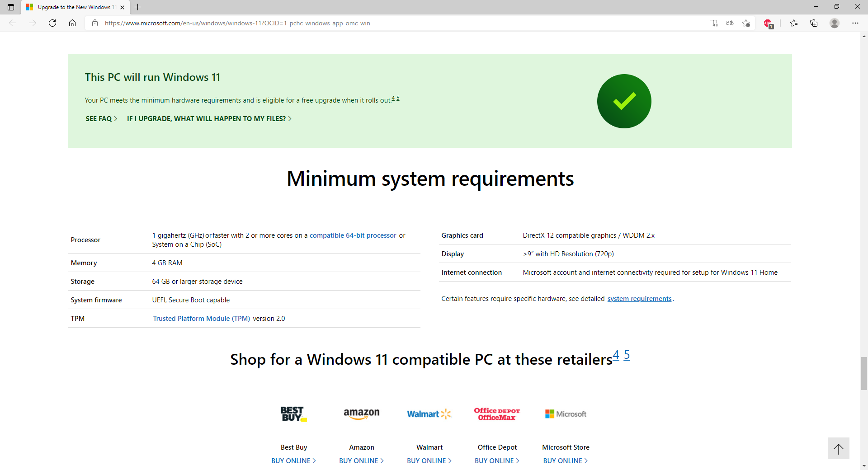Screen dimensions: 868x470
Task: Click the back-to-top arrow button
Action: (839, 449)
